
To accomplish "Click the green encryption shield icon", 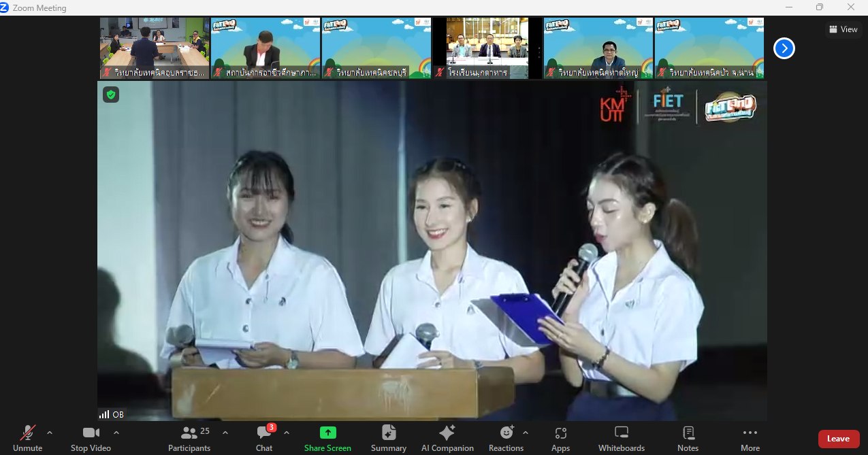I will (x=111, y=95).
